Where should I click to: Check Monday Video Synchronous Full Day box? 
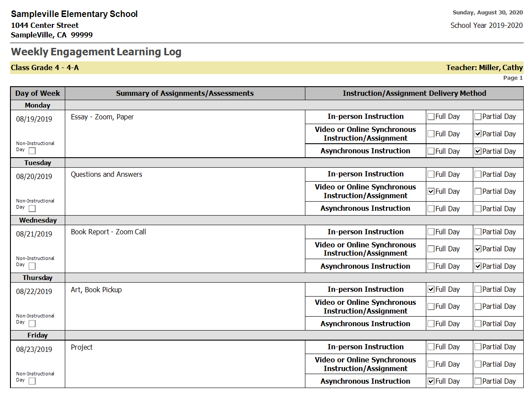point(431,134)
